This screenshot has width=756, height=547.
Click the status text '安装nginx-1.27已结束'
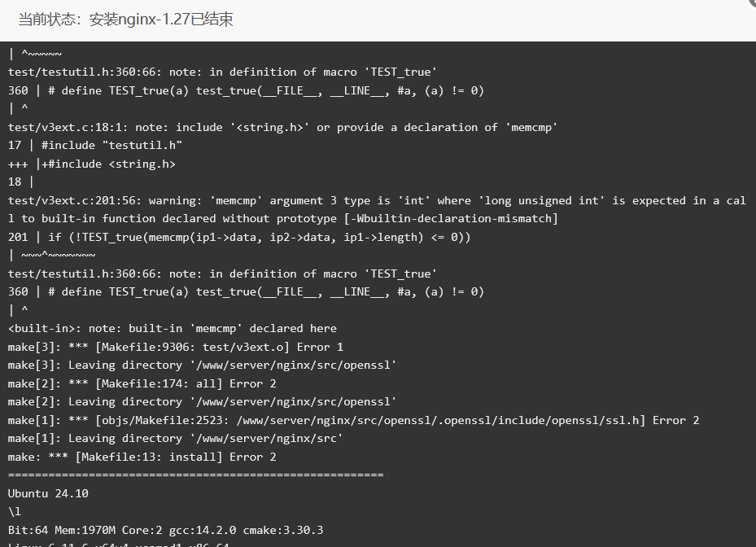coord(161,20)
